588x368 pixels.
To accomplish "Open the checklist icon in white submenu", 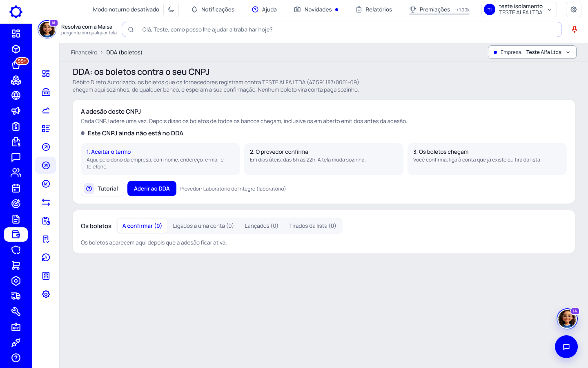I will (x=46, y=129).
